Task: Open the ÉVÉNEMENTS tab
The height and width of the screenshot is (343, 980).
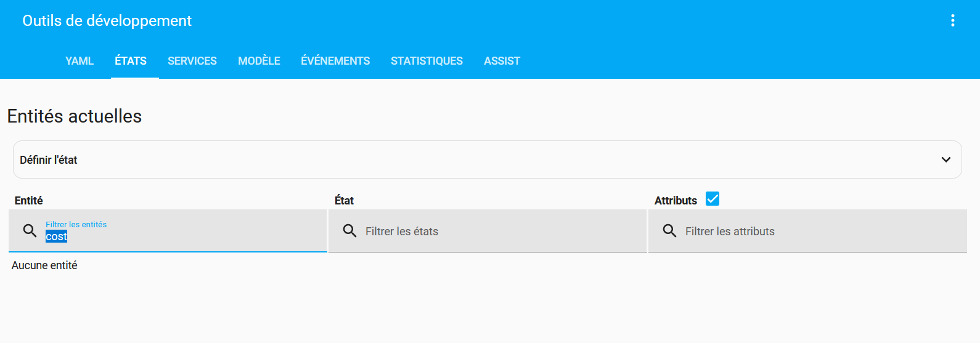Action: 335,61
